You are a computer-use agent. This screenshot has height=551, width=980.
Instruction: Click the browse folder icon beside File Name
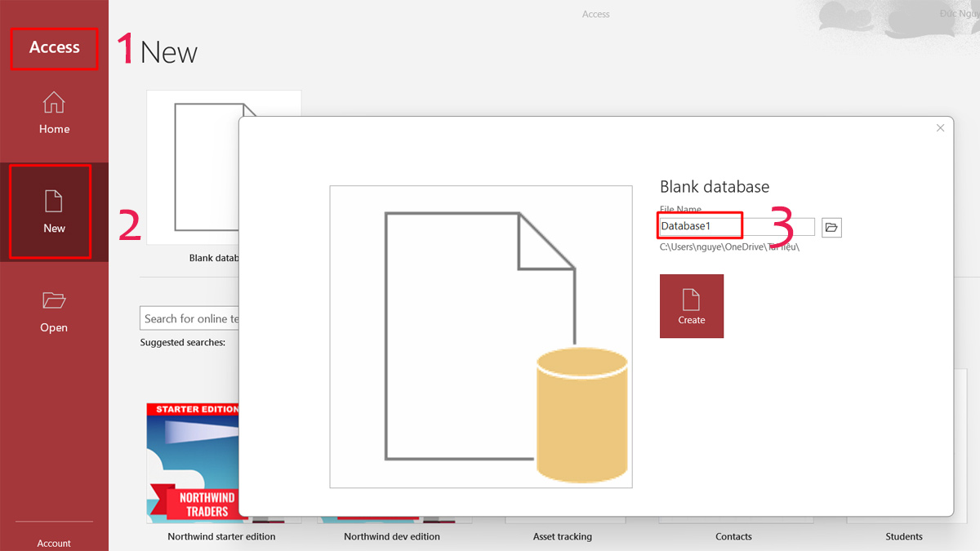pyautogui.click(x=831, y=227)
